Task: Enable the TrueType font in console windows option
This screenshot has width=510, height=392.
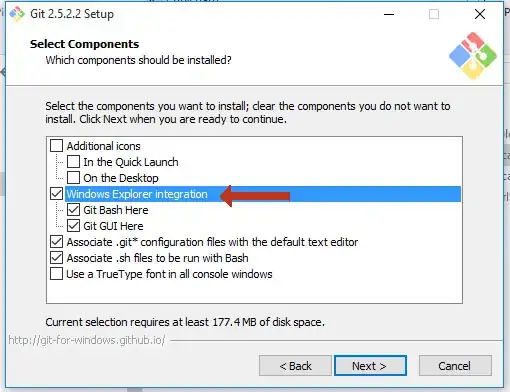Action: [x=56, y=274]
